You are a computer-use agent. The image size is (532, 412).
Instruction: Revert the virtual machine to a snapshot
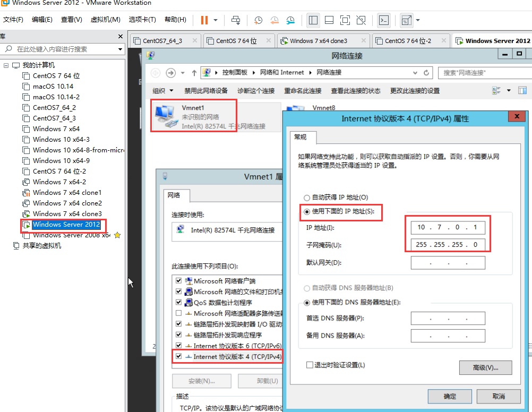coord(274,20)
